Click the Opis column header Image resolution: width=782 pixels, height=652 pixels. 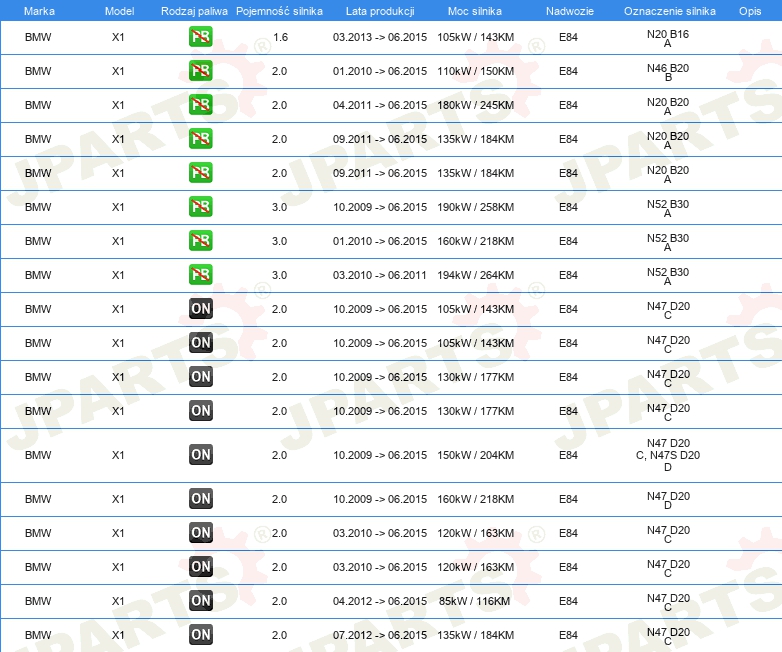pyautogui.click(x=750, y=11)
